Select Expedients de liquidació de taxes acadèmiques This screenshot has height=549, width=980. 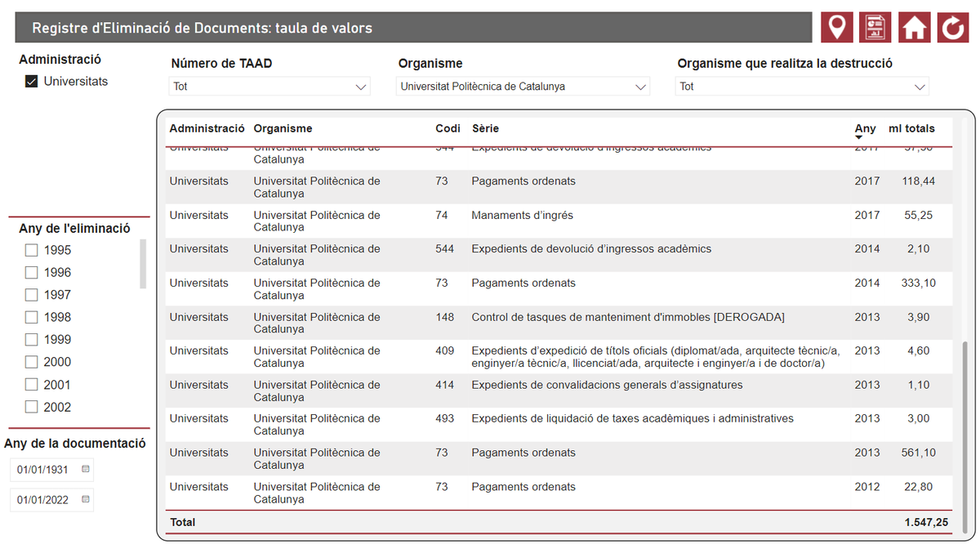tap(632, 418)
